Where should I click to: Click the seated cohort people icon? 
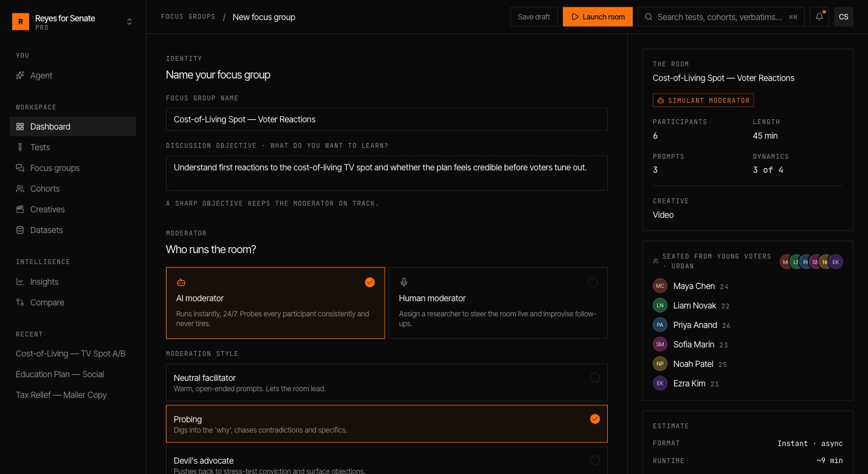(656, 261)
